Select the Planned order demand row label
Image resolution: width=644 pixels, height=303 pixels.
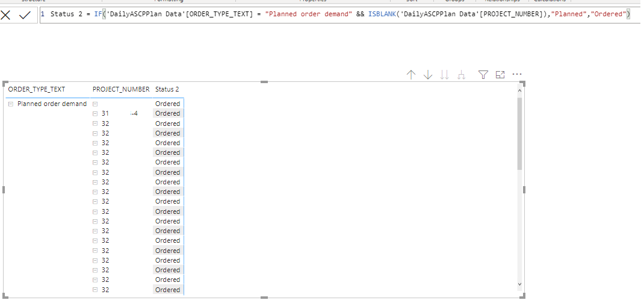coord(52,104)
